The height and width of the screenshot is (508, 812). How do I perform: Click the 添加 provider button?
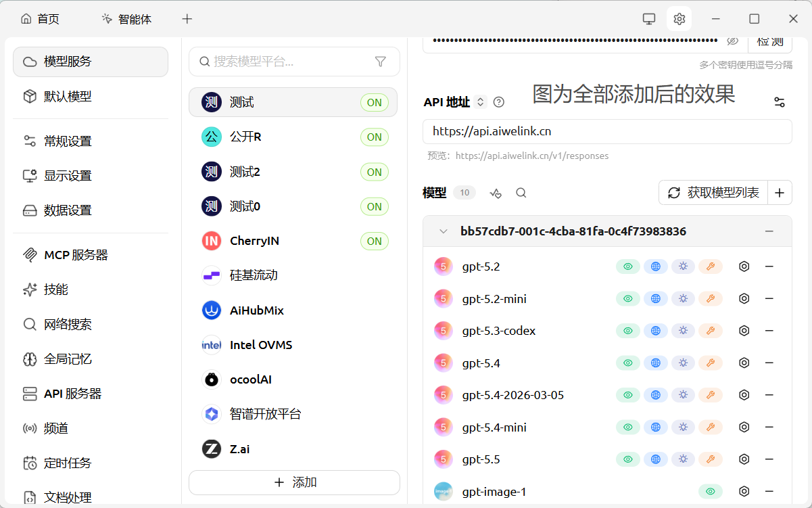click(x=294, y=482)
